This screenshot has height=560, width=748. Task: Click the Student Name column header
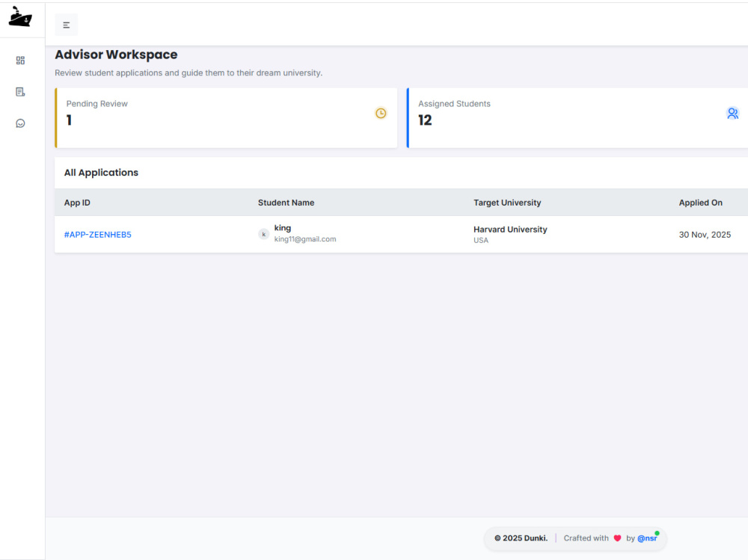pos(286,203)
